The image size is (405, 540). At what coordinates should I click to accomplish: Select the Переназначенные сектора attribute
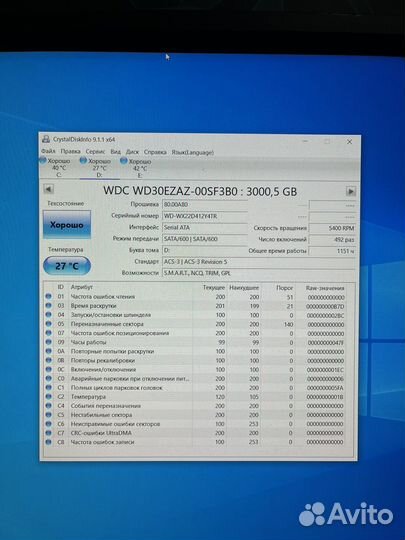pyautogui.click(x=107, y=324)
